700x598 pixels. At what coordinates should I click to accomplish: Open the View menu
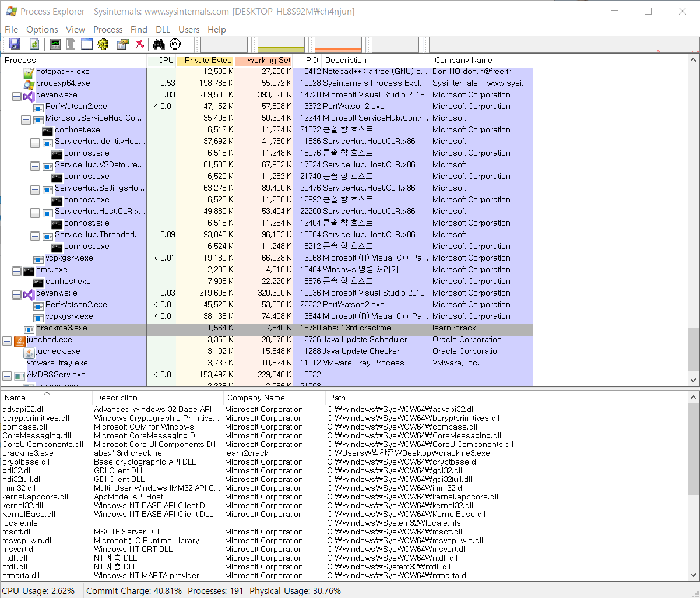pyautogui.click(x=75, y=29)
